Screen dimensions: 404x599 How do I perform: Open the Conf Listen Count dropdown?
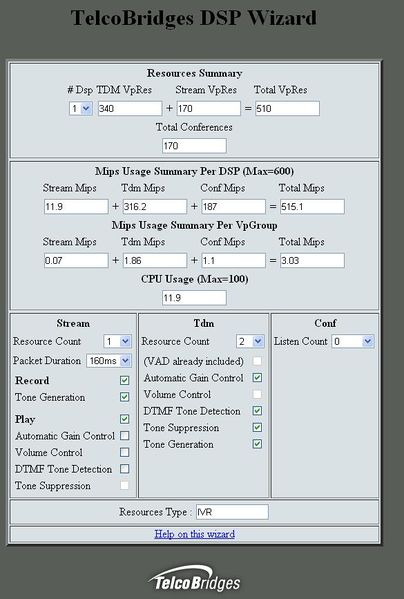coord(352,341)
